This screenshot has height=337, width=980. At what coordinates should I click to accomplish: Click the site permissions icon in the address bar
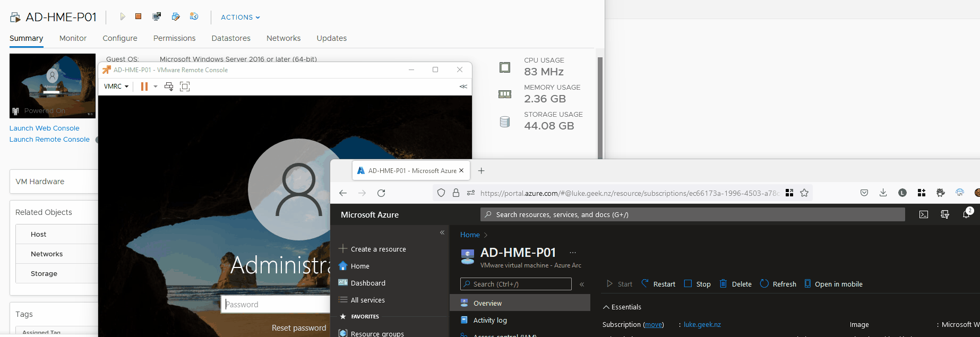[x=471, y=193]
